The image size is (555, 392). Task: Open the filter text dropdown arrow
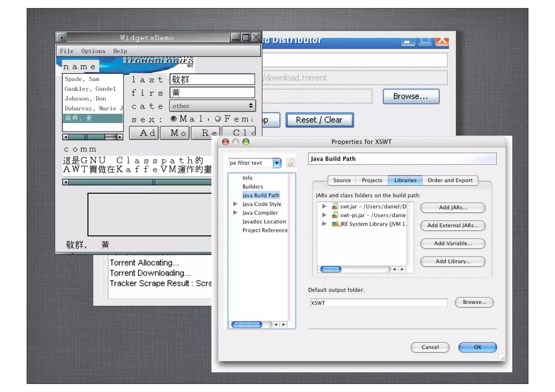pyautogui.click(x=277, y=163)
